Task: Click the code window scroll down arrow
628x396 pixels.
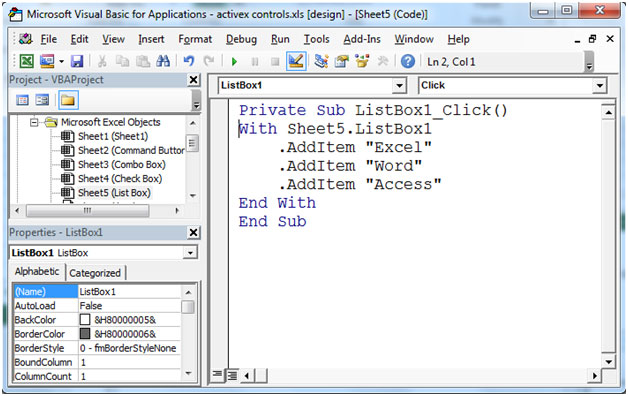Action: click(x=608, y=362)
